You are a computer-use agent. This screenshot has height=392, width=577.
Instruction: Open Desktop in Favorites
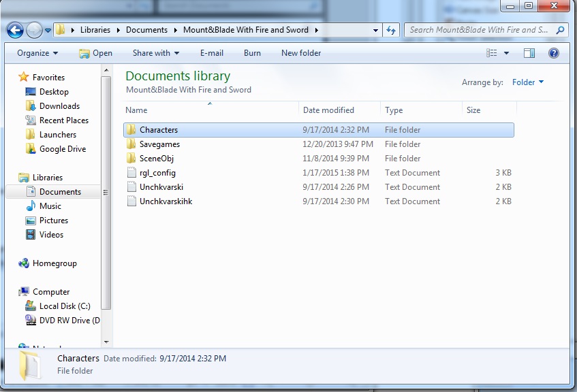(54, 92)
